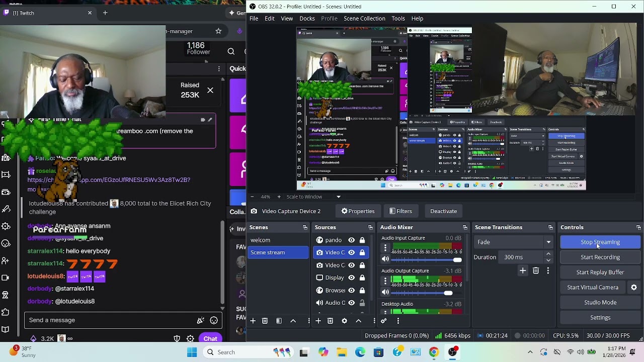Open advanced audio properties gears icon

tap(384, 321)
